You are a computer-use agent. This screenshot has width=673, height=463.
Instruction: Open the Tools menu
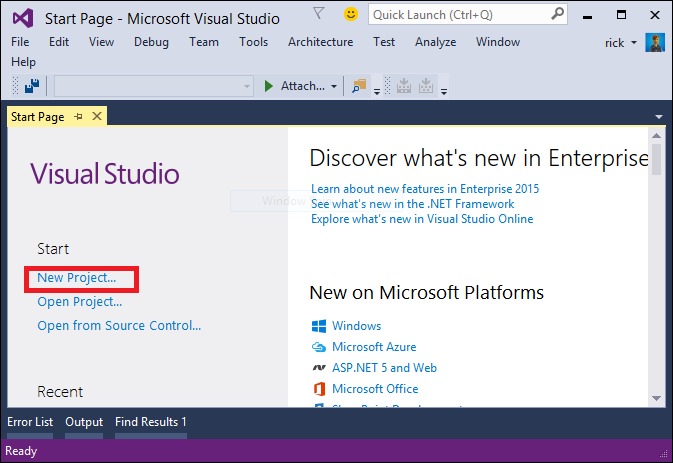253,42
